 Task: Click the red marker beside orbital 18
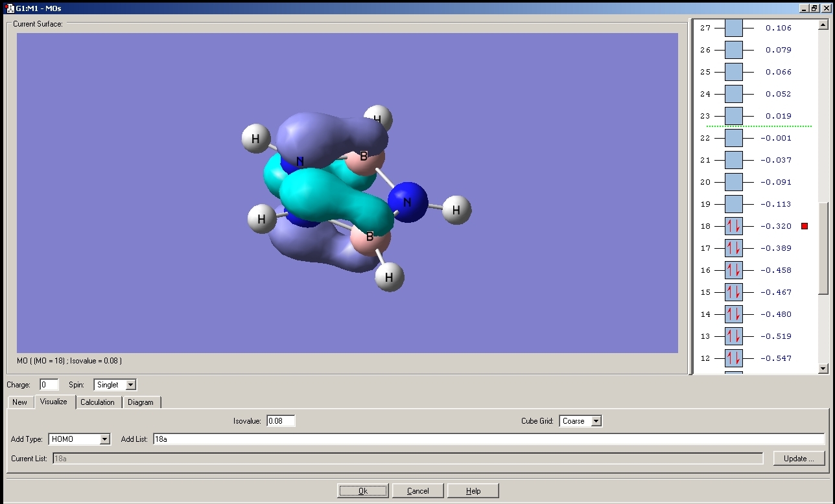click(x=805, y=226)
